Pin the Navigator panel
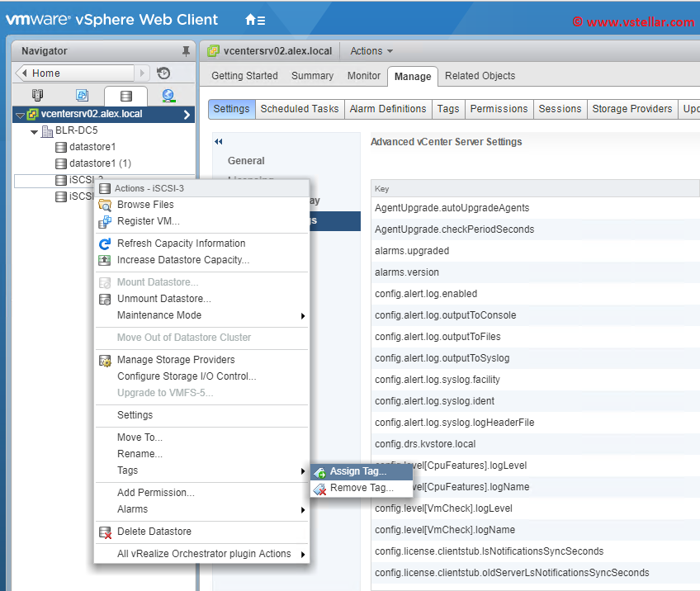This screenshot has width=700, height=591. 186,51
